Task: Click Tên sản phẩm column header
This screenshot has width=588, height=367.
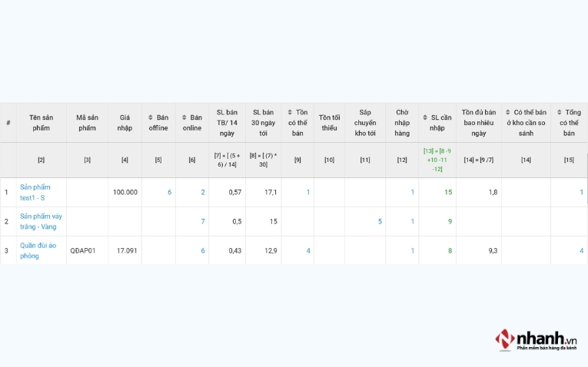Action: tap(42, 123)
